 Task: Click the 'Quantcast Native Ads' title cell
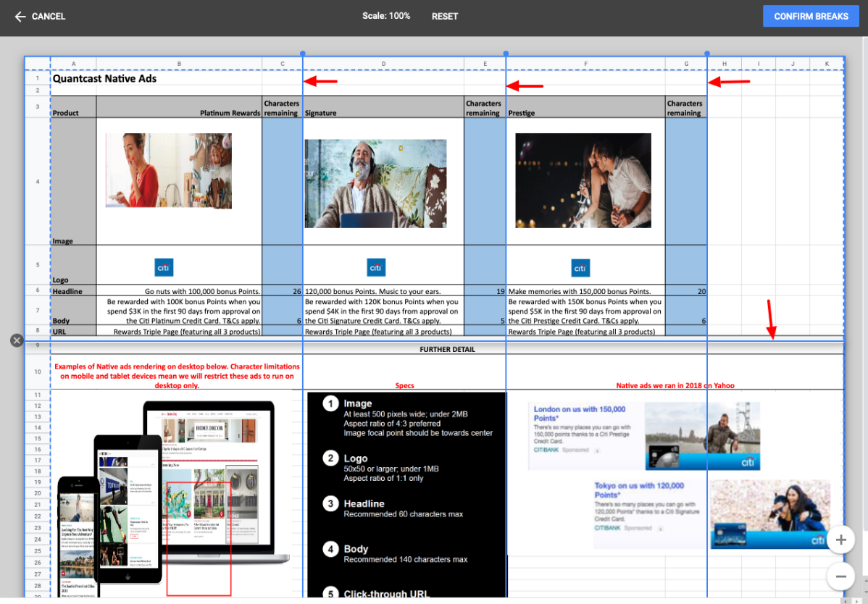click(x=104, y=78)
